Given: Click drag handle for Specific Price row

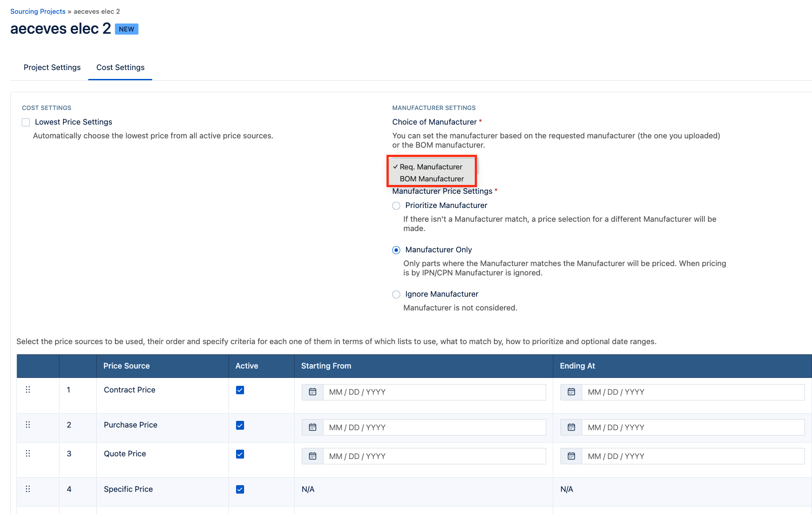Looking at the screenshot, I should (x=28, y=489).
